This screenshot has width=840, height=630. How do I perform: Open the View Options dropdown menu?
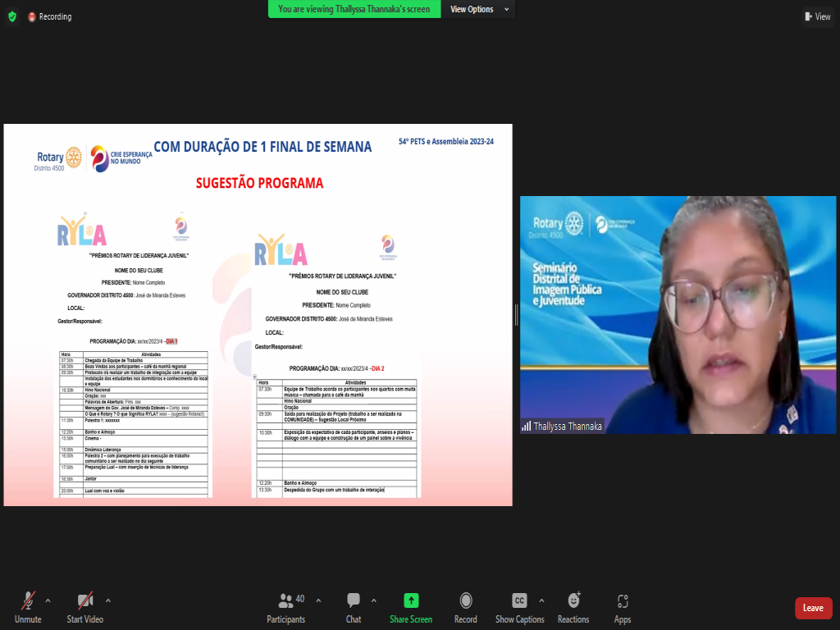tap(479, 9)
